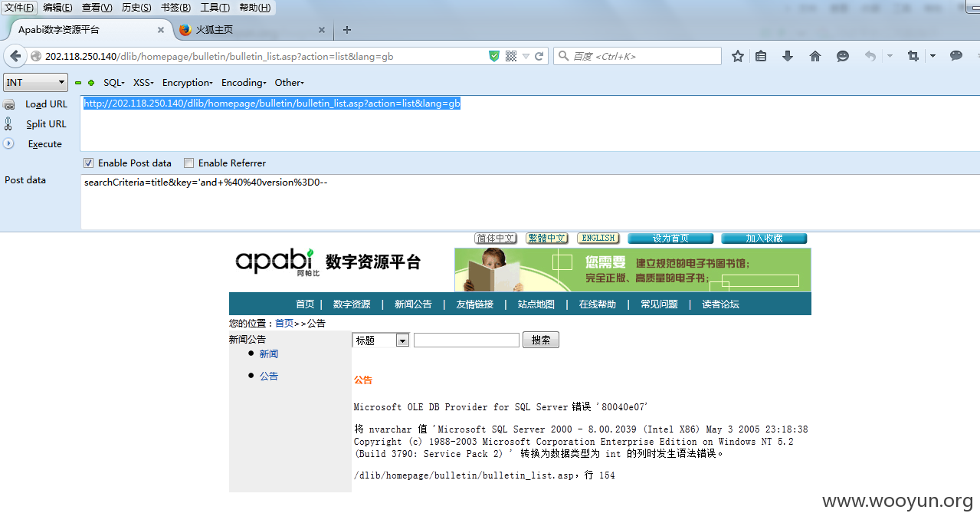Open the 在线帮助 nav link

(x=598, y=304)
